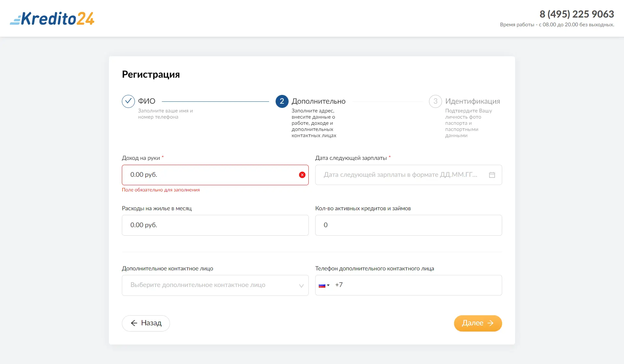Select the Дополнительно step label
Image resolution: width=624 pixels, height=364 pixels.
click(318, 101)
